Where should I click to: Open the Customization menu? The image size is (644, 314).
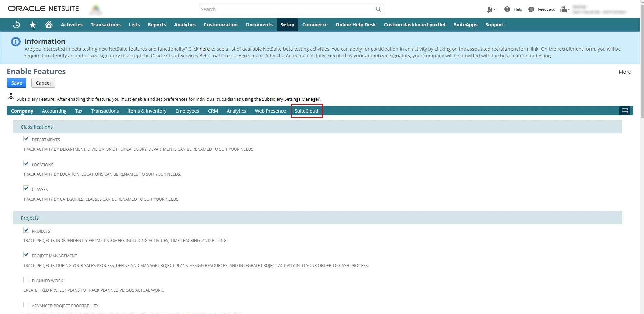[221, 25]
